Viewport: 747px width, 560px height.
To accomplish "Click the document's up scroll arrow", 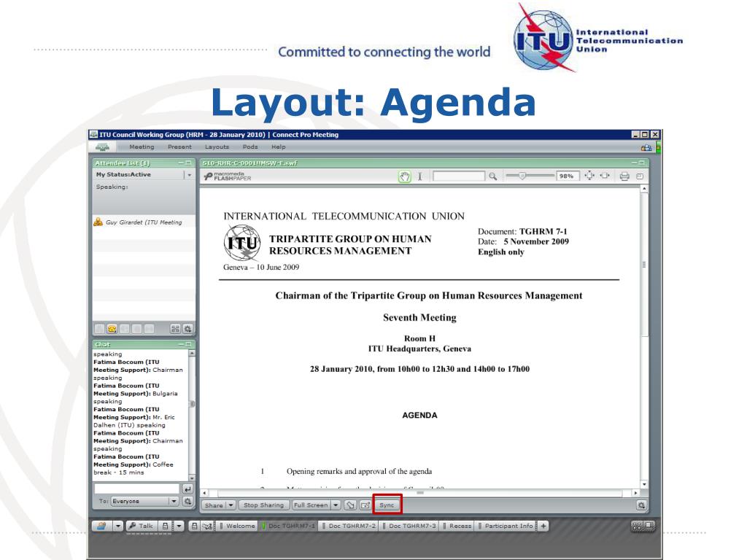I will [644, 189].
